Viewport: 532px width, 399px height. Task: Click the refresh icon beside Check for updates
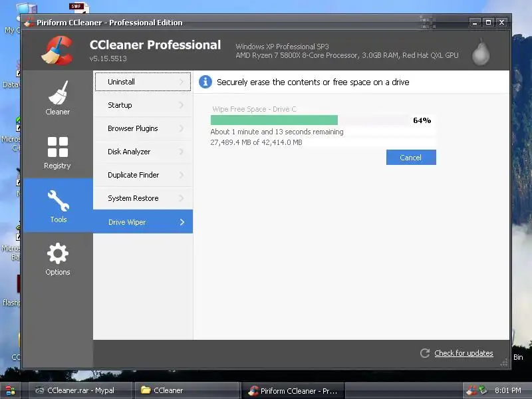tap(425, 353)
